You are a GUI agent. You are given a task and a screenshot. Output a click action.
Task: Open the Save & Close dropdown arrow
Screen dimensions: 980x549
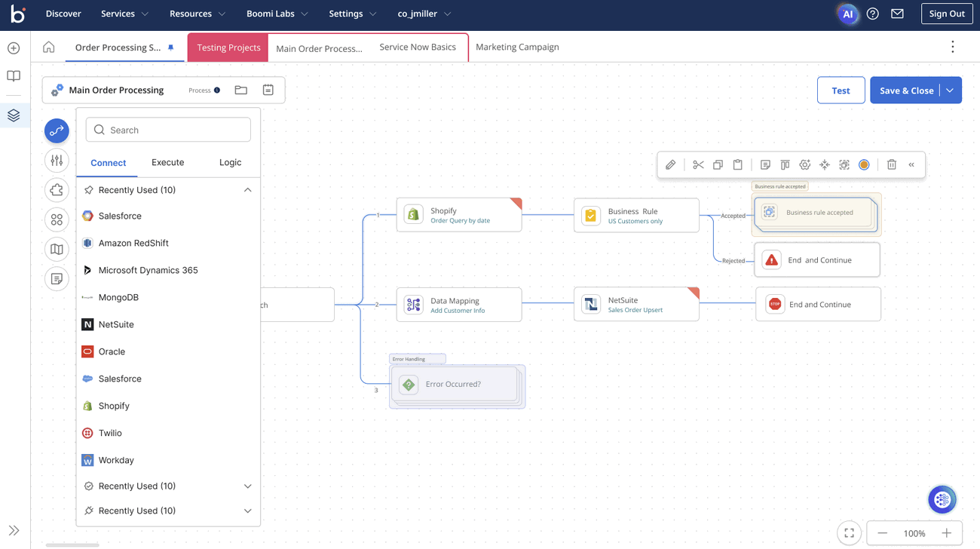coord(951,90)
